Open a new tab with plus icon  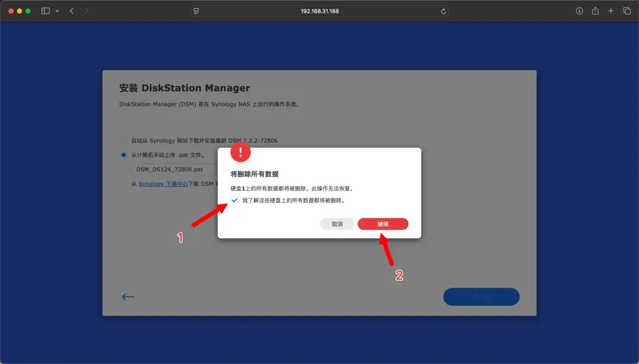(611, 11)
